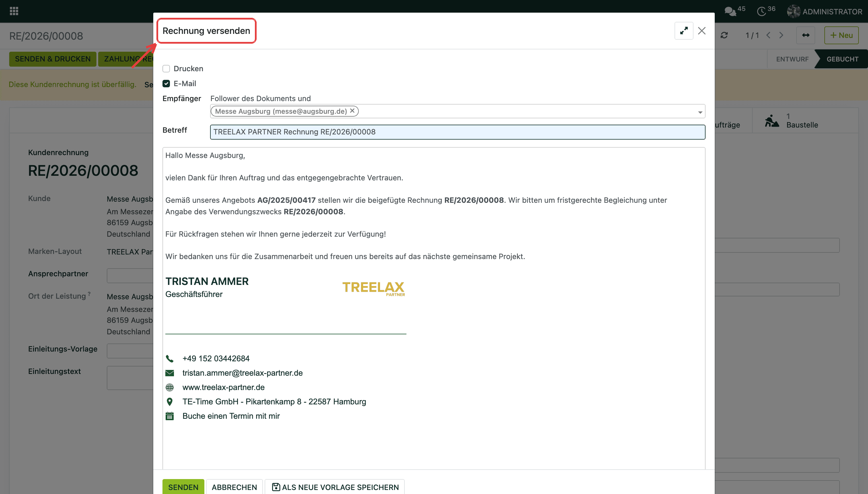
Task: Click the calendar icon in the signature
Action: [170, 416]
